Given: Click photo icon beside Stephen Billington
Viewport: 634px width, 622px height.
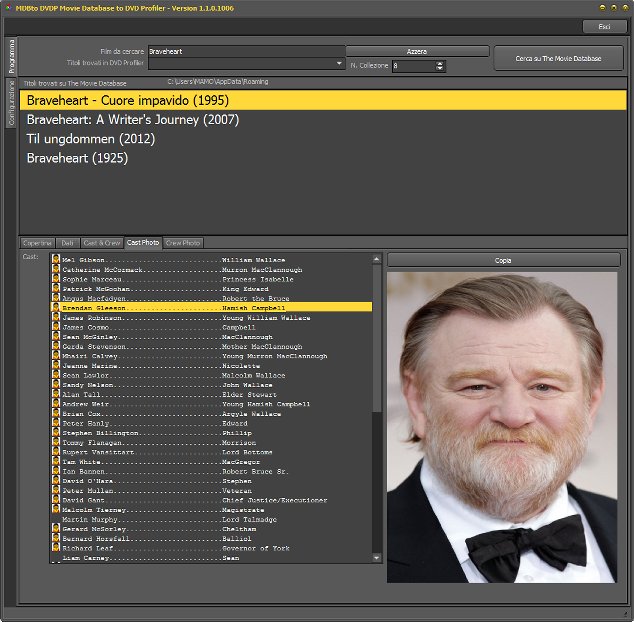Looking at the screenshot, I should pyautogui.click(x=56, y=432).
